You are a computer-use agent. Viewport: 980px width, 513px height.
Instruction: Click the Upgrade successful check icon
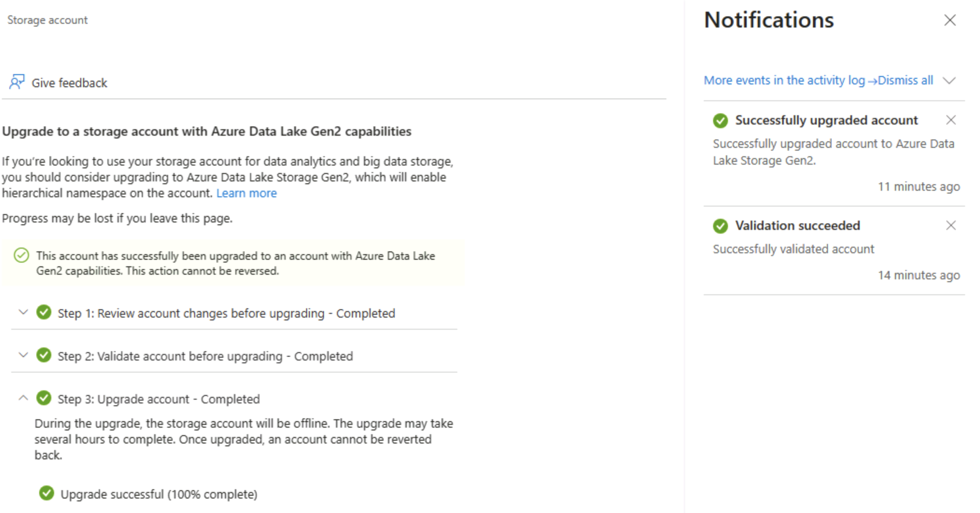47,493
